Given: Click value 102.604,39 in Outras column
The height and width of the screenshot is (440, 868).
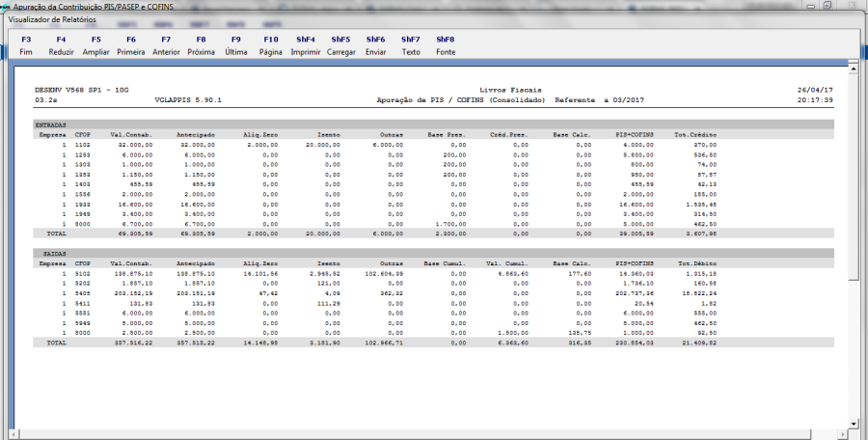Looking at the screenshot, I should (384, 274).
